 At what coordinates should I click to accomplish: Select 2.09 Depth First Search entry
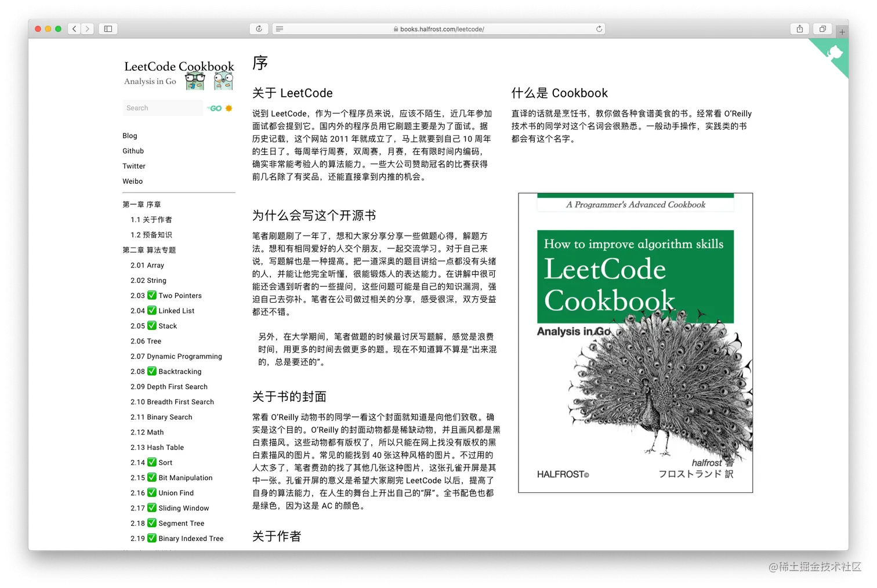(169, 386)
